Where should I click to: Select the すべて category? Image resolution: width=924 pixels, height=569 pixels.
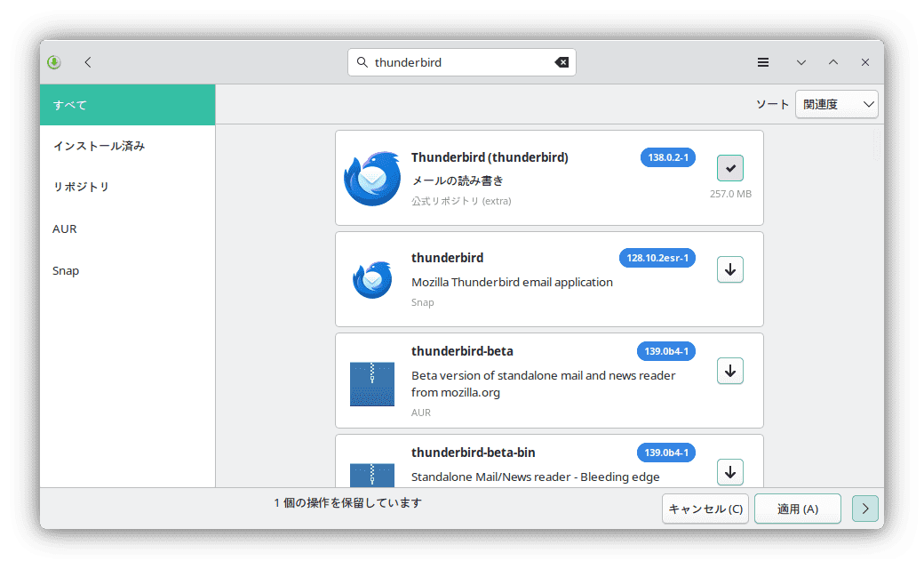(128, 105)
